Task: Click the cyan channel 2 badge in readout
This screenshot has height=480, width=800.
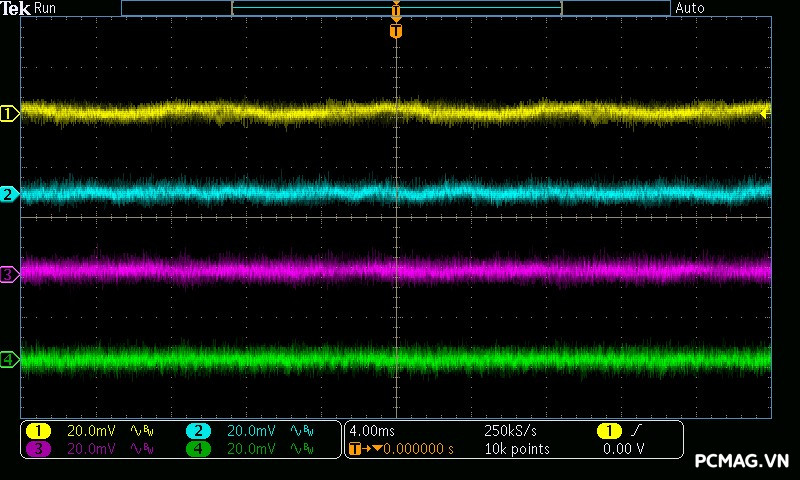Action: pos(198,430)
